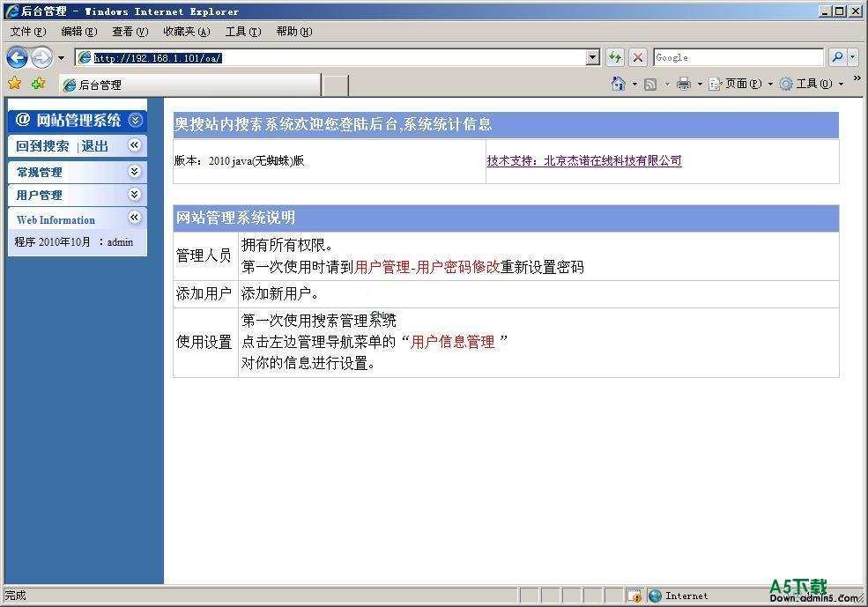Click the Favorites star icon

[x=15, y=84]
